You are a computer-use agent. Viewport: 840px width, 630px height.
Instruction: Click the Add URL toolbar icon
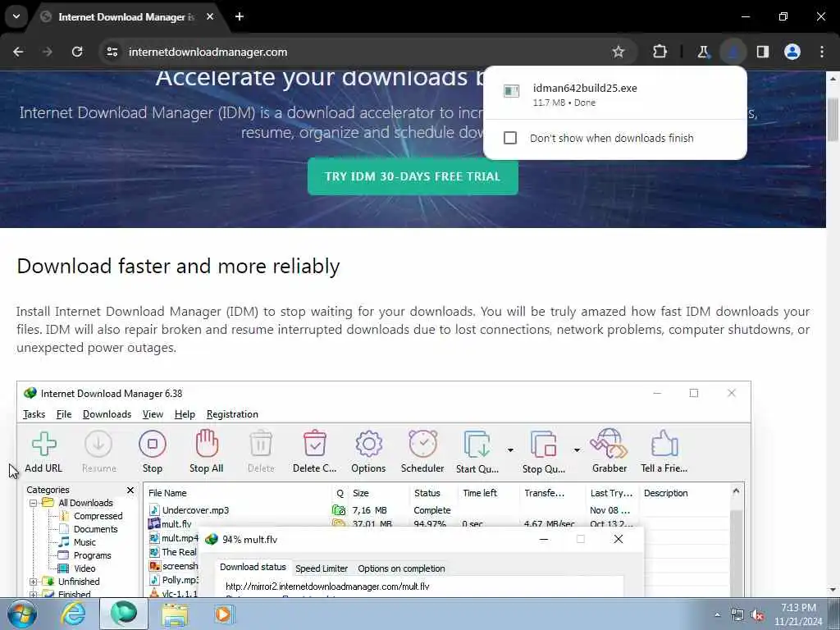pyautogui.click(x=44, y=444)
